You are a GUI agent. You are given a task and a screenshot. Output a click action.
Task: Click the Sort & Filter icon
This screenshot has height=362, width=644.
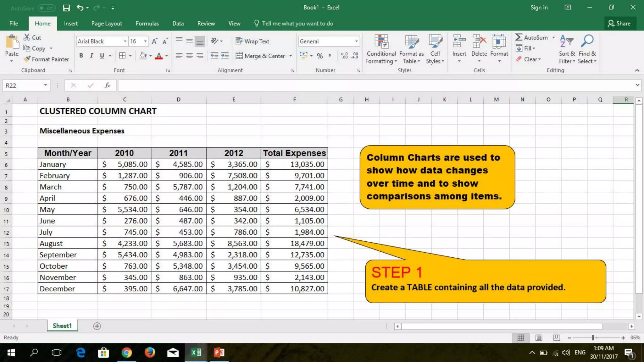click(567, 41)
